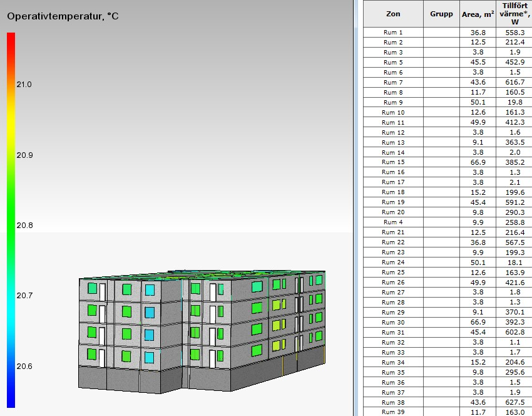The image size is (532, 416).
Task: Select the Rum 5 zone cell
Action: click(x=393, y=63)
